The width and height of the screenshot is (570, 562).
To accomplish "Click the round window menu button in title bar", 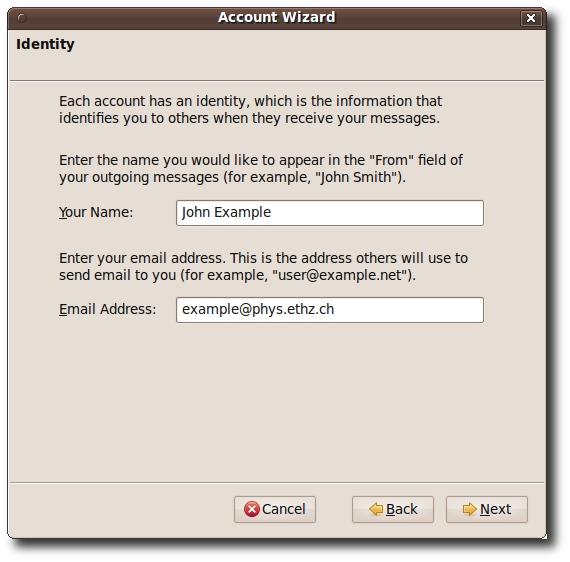I will pos(22,18).
